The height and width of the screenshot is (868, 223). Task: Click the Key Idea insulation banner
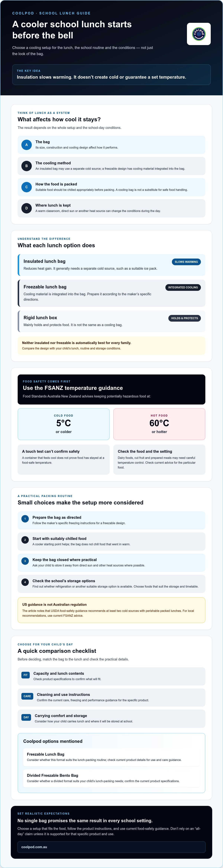111,75
